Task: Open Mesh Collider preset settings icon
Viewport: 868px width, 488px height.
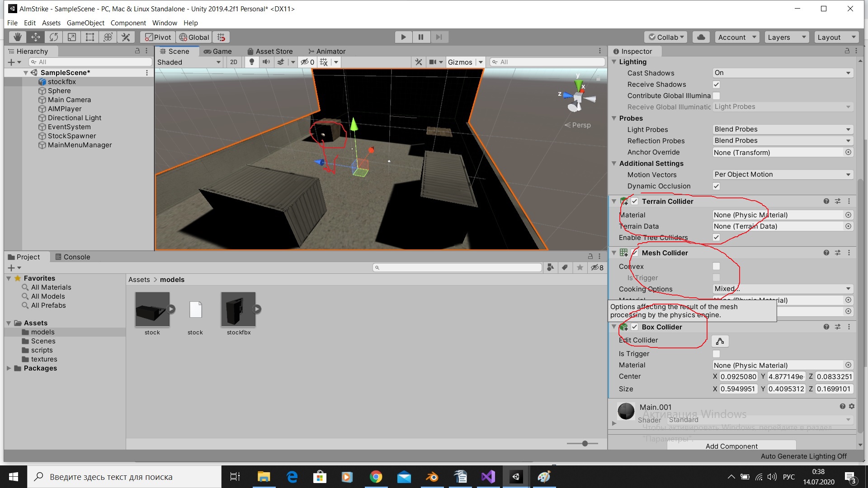Action: (x=838, y=253)
